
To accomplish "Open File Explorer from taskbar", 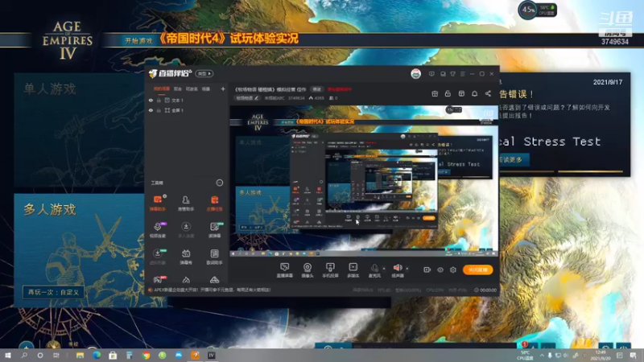I will (80, 356).
